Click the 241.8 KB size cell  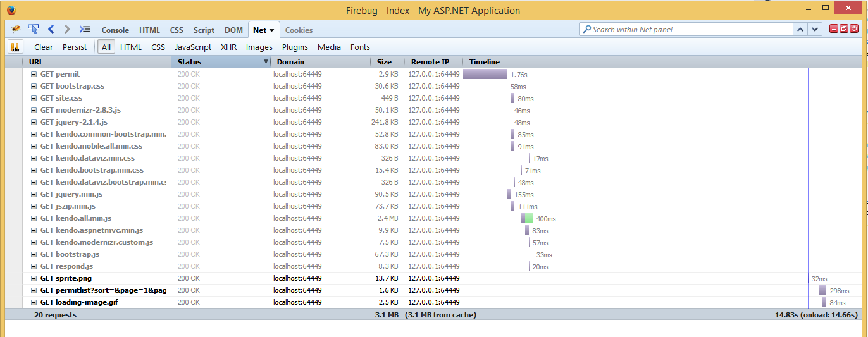tap(385, 122)
